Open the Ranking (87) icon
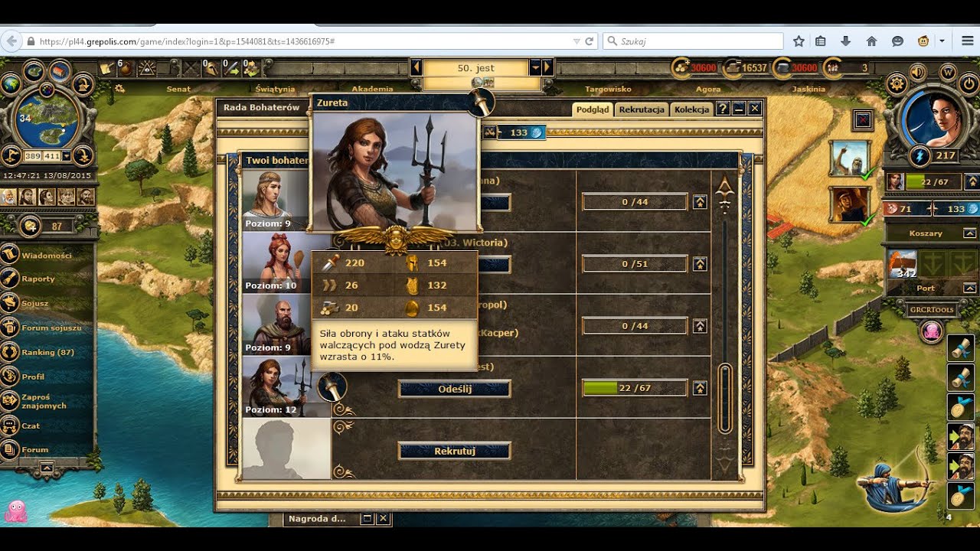 (x=11, y=352)
